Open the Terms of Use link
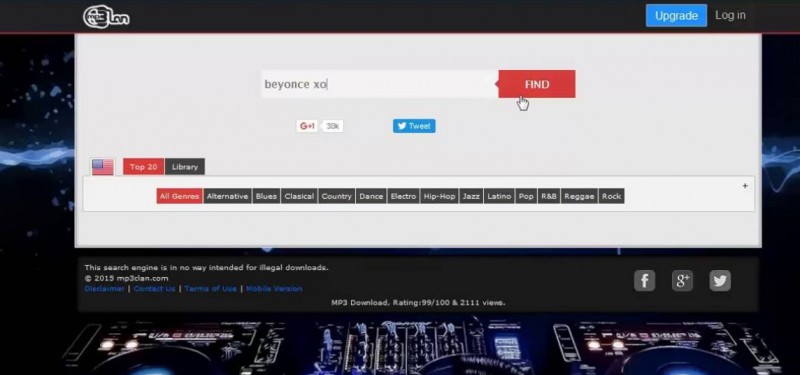Image resolution: width=800 pixels, height=375 pixels. [x=211, y=289]
